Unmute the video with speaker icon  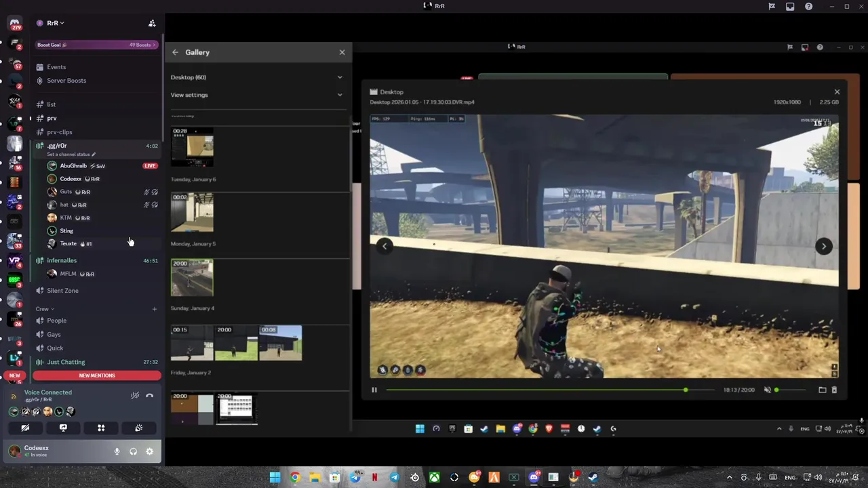(768, 390)
